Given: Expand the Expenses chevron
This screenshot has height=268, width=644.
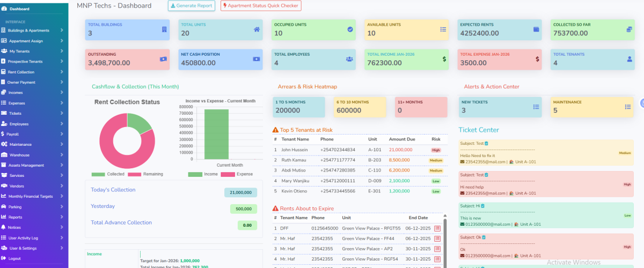Looking at the screenshot, I should click(x=62, y=103).
